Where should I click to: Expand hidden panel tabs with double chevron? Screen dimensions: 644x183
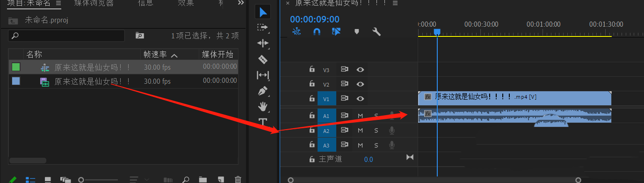[x=241, y=3]
